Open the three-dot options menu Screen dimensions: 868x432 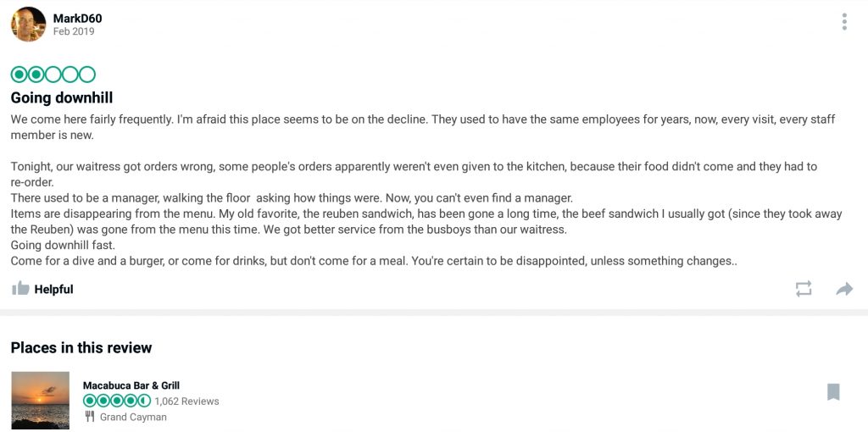coord(844,21)
